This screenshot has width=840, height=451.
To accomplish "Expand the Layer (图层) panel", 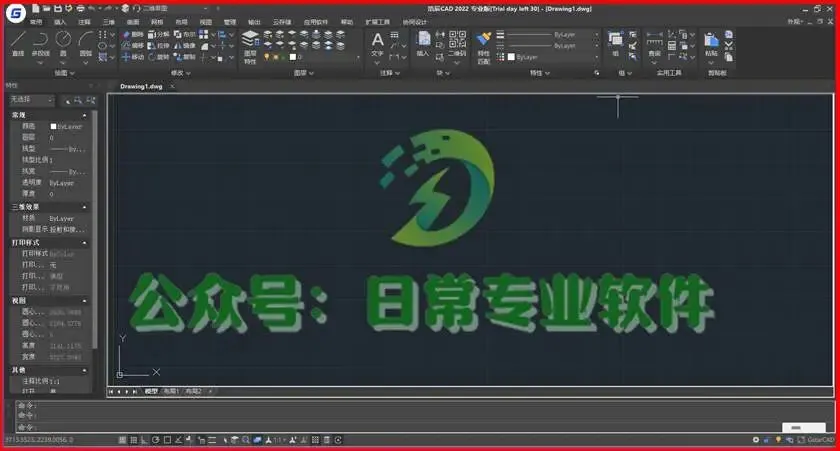I will tap(304, 73).
